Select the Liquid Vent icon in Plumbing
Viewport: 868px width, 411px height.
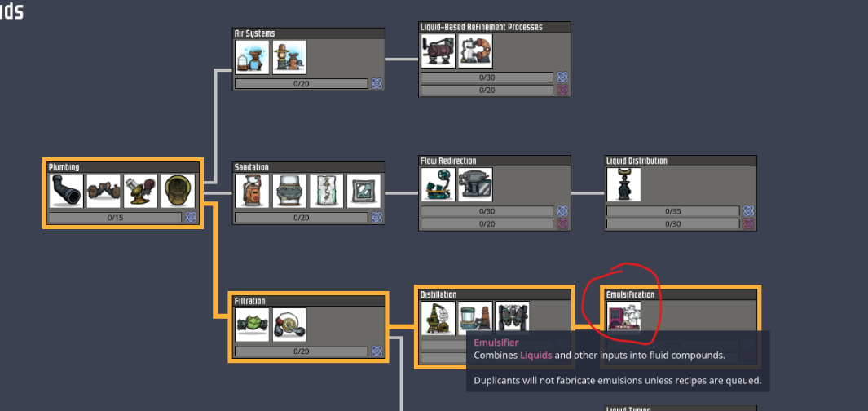(x=178, y=191)
